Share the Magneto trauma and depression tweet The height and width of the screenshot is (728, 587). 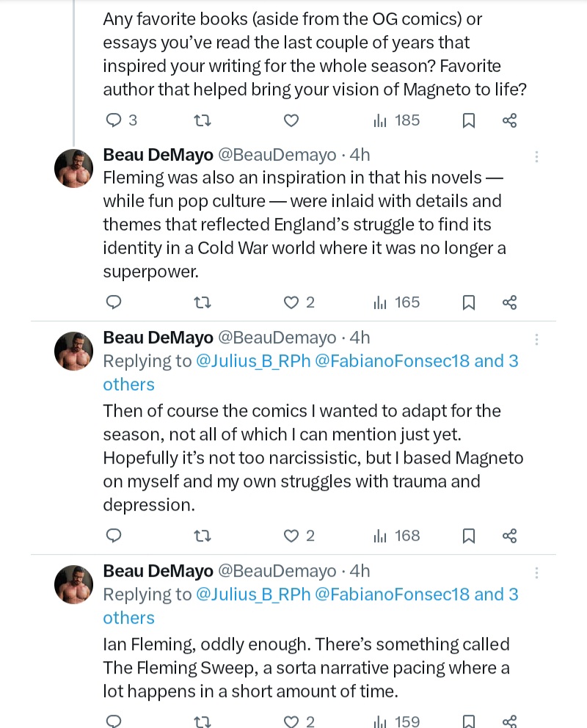[509, 536]
